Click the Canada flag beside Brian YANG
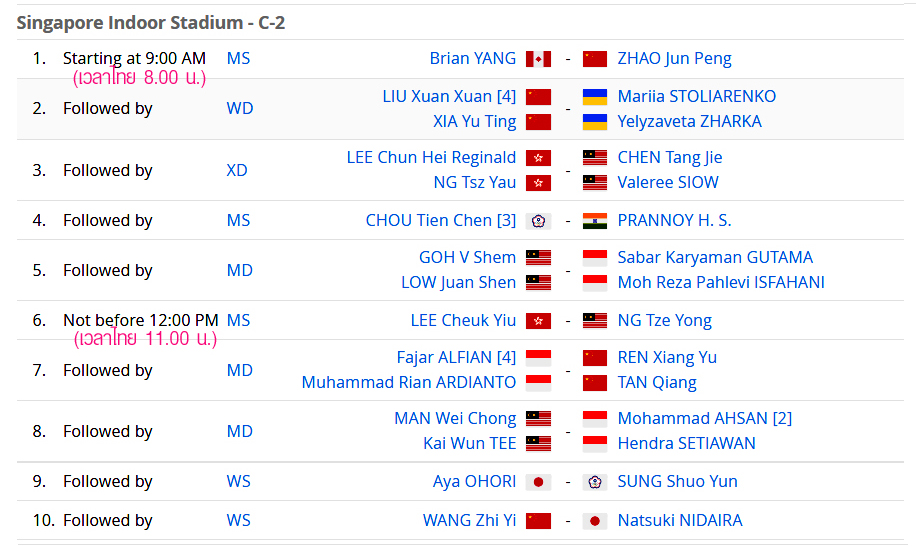Screen dimensions: 916x546 [x=538, y=59]
